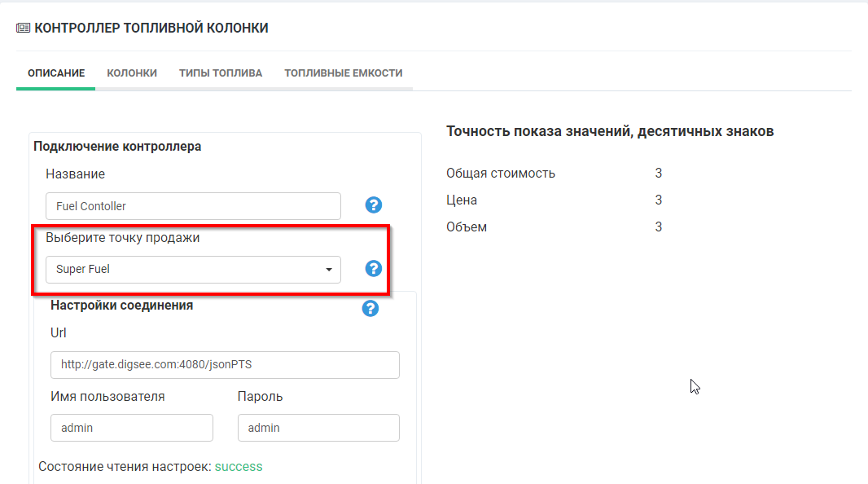Click the КОНТРОЛЛЕР ТОПЛИВНОЙ КОЛОНКИ page title
Image resolution: width=868 pixels, height=484 pixels.
(x=151, y=29)
